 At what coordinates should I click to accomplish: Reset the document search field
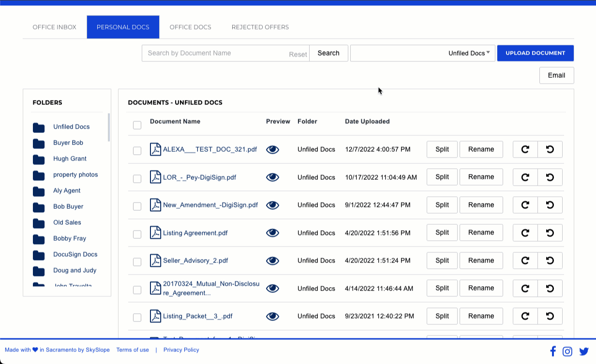[x=298, y=55]
